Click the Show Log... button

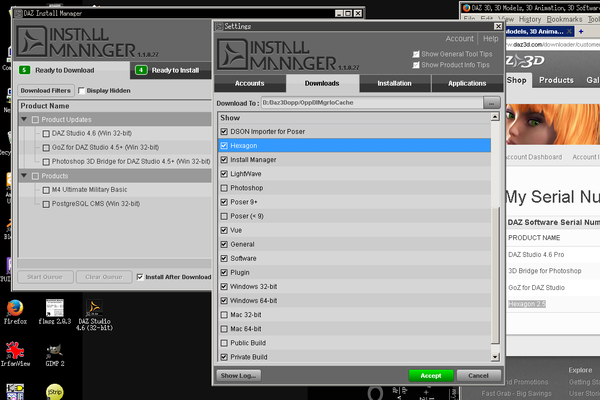tap(238, 376)
